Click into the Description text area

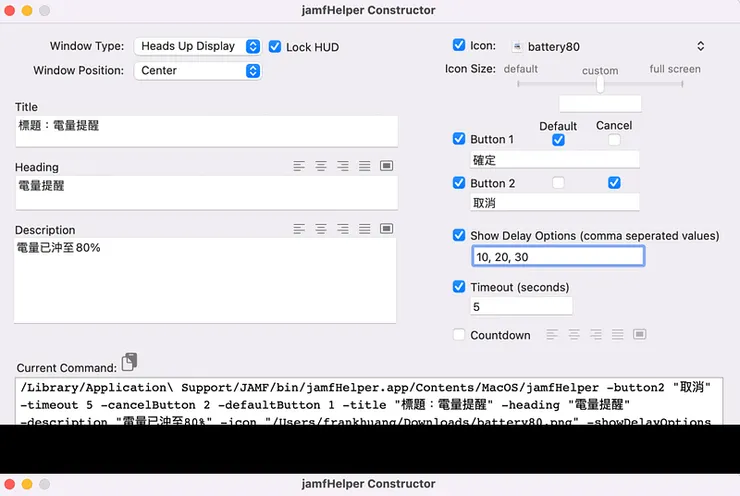205,281
